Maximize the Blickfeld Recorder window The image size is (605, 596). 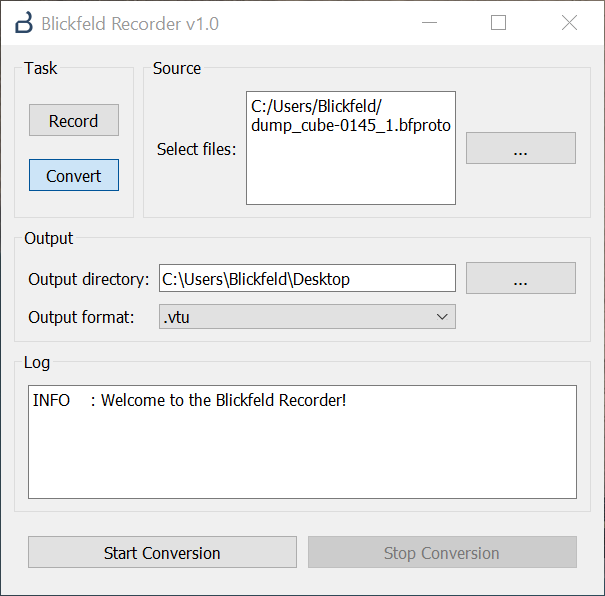click(x=498, y=23)
